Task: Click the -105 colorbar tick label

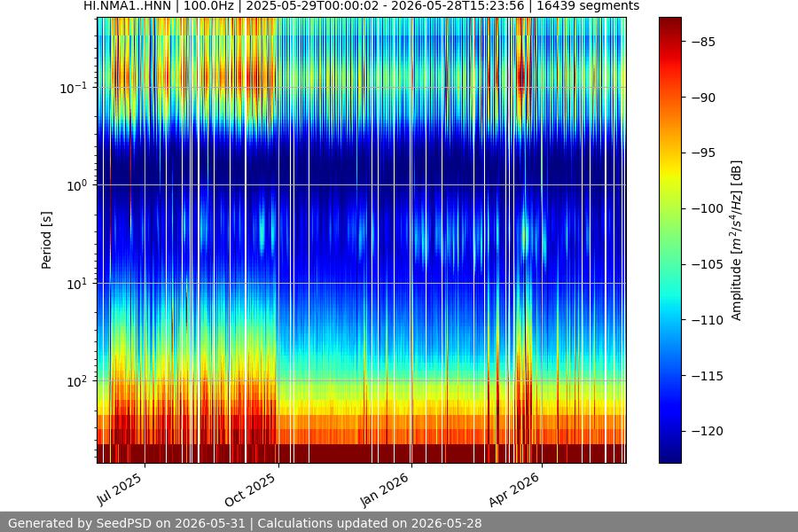Action: tap(708, 264)
